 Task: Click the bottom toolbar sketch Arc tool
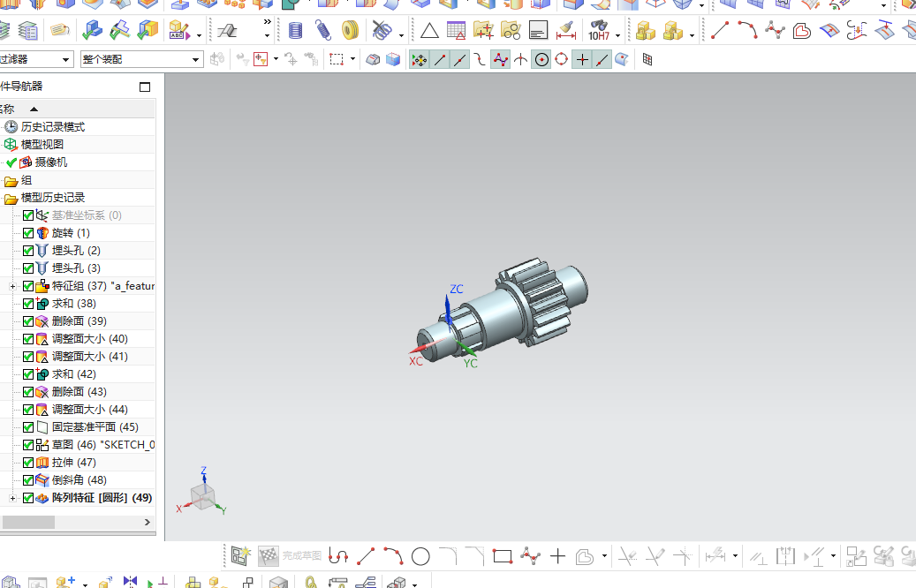[393, 556]
